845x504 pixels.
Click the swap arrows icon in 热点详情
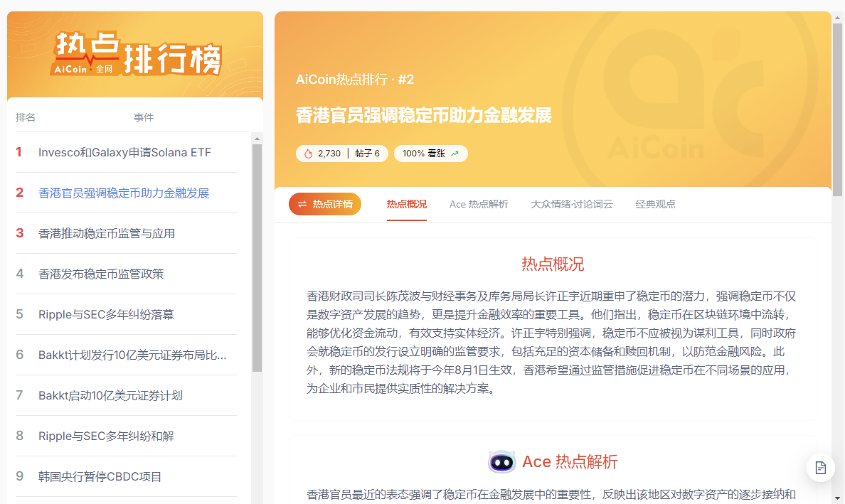tap(302, 204)
